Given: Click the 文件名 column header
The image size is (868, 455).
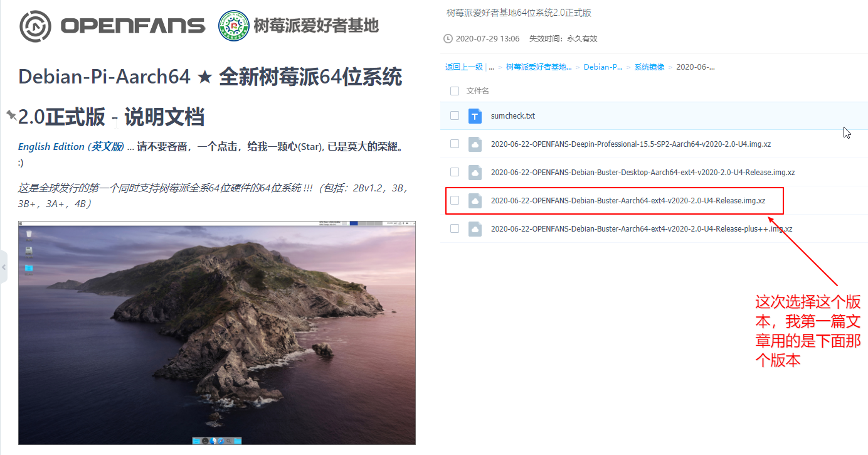Looking at the screenshot, I should click(x=478, y=91).
